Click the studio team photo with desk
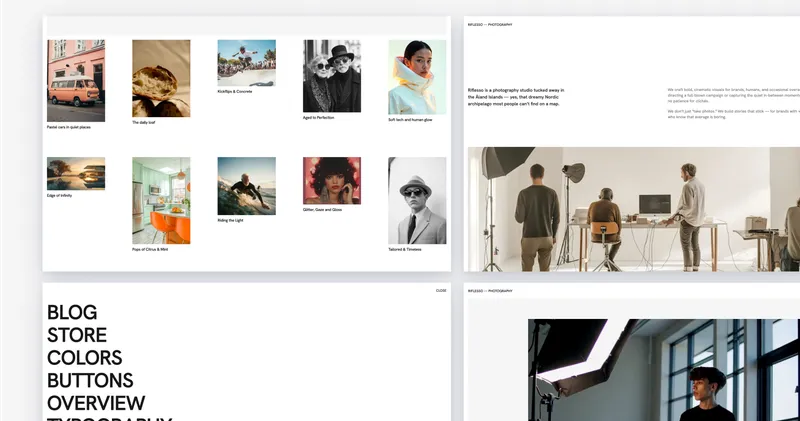The image size is (800, 421). [632, 209]
